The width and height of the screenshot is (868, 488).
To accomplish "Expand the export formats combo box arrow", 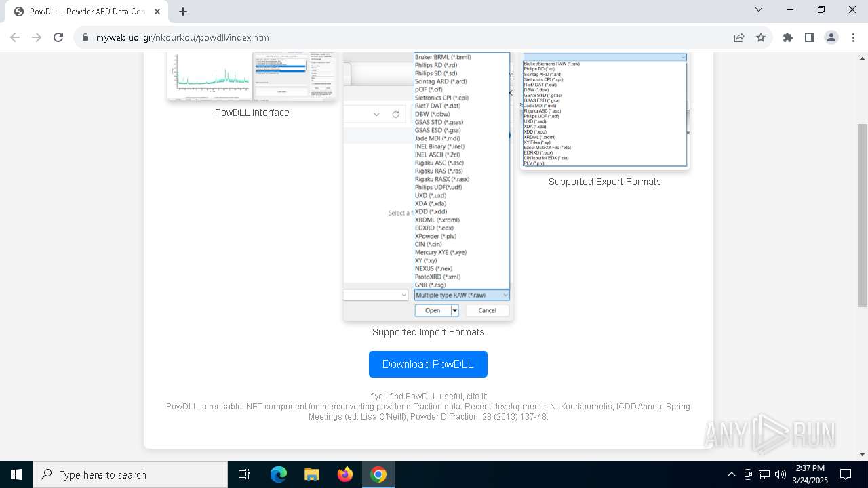I will (x=683, y=58).
